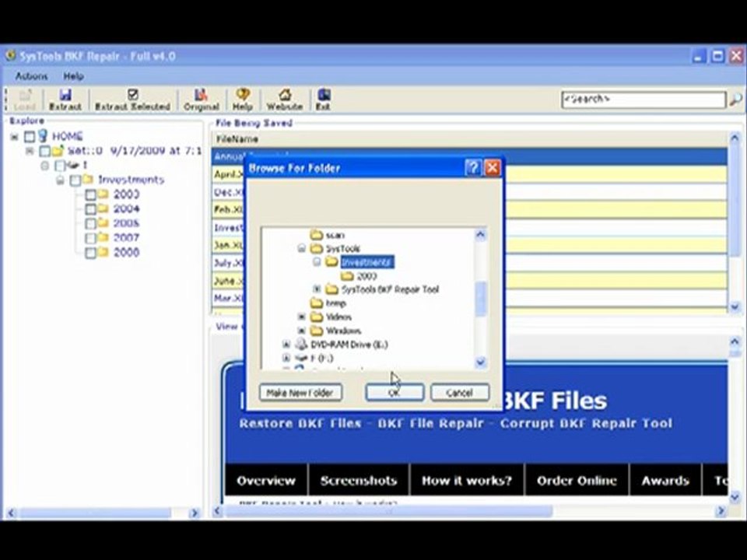Click the Explore panel horizontal scrollbar
The width and height of the screenshot is (747, 560).
pos(94,513)
